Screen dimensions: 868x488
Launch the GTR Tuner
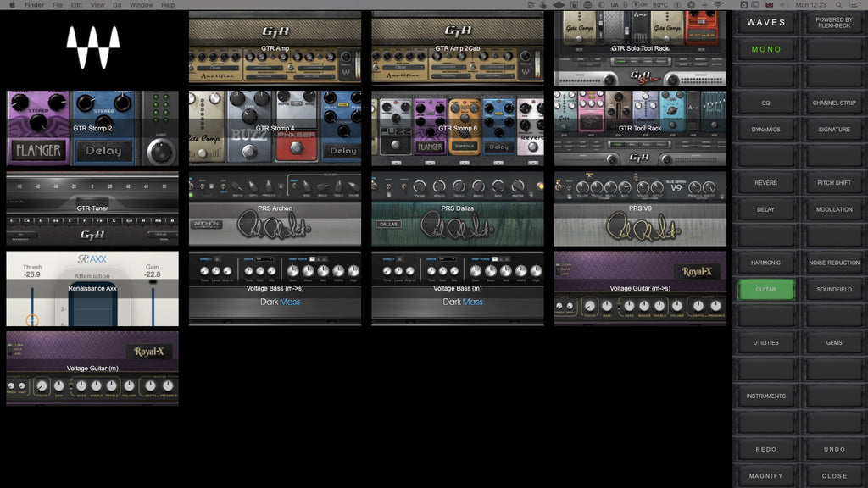pyautogui.click(x=92, y=208)
